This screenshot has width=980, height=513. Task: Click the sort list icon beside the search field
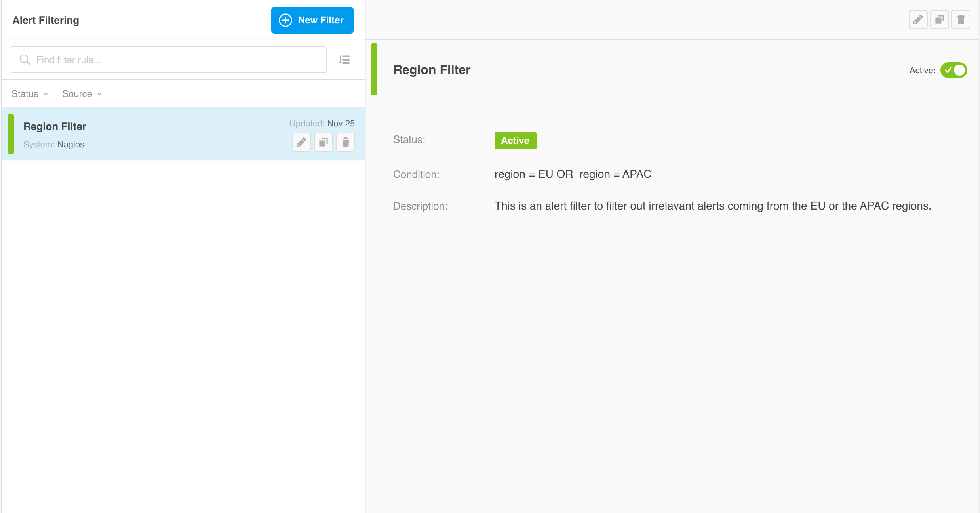[x=344, y=59]
